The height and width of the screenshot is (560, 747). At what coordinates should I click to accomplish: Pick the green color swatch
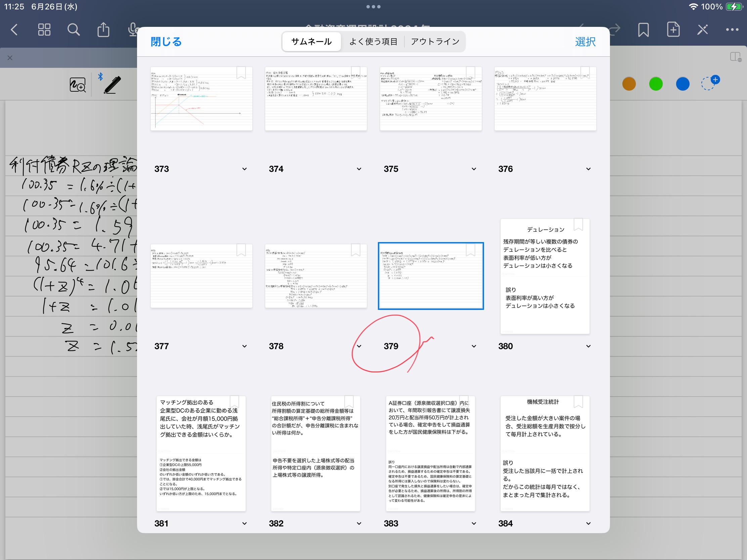[656, 84]
